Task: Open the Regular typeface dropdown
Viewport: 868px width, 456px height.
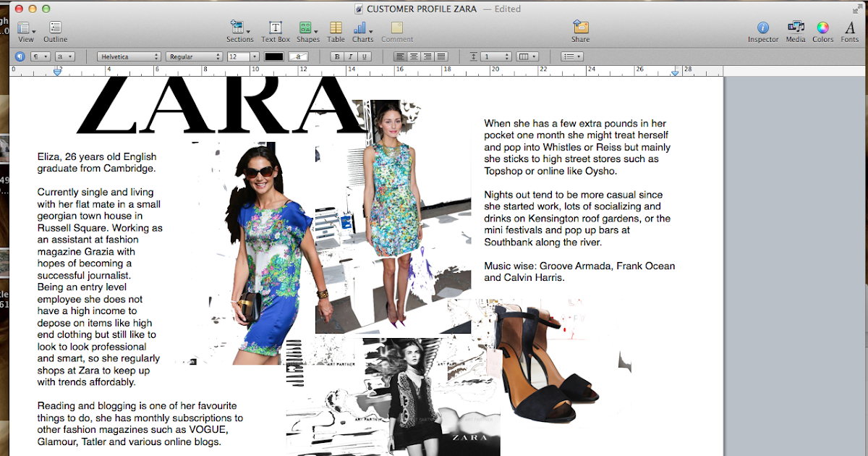Action: (194, 56)
